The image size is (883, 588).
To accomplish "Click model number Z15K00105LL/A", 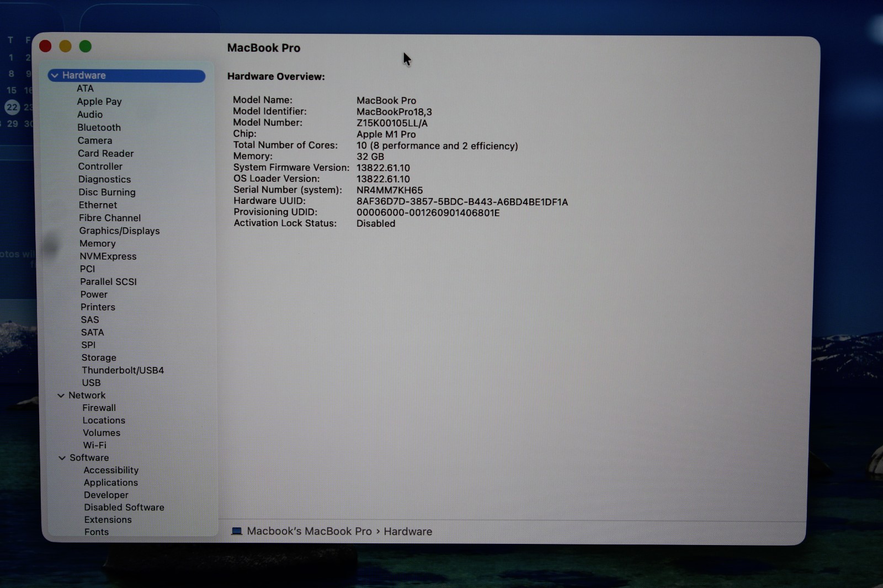I will (x=392, y=123).
